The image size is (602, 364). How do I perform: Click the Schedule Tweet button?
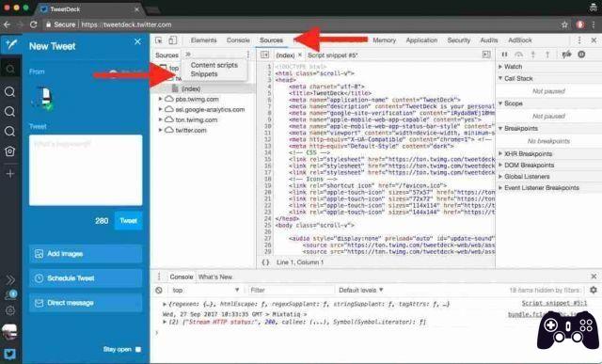pos(86,278)
